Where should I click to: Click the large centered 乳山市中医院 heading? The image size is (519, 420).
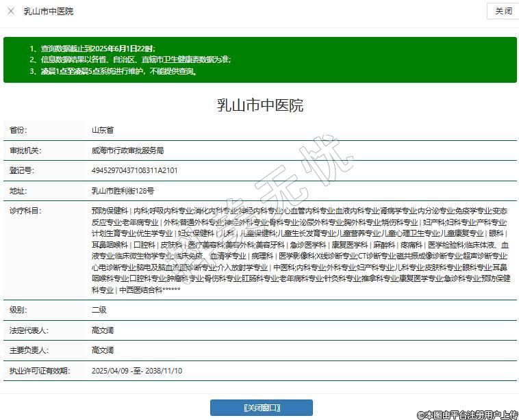[x=259, y=105]
